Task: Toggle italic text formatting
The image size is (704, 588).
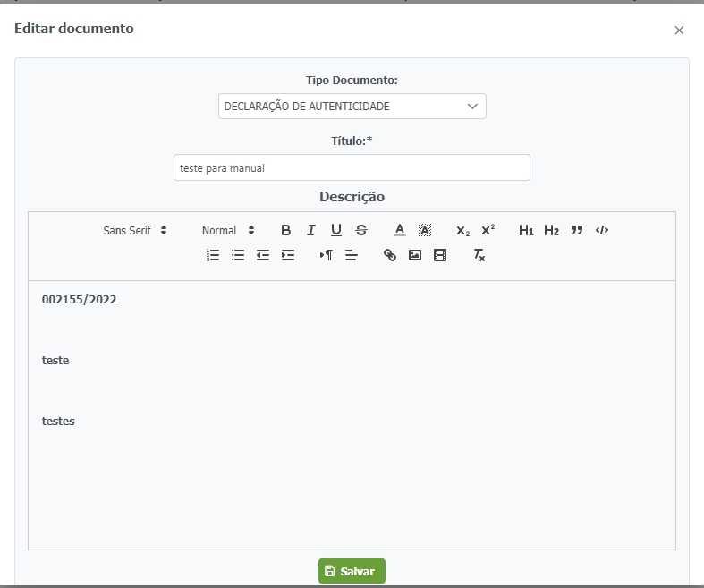Action: point(310,230)
